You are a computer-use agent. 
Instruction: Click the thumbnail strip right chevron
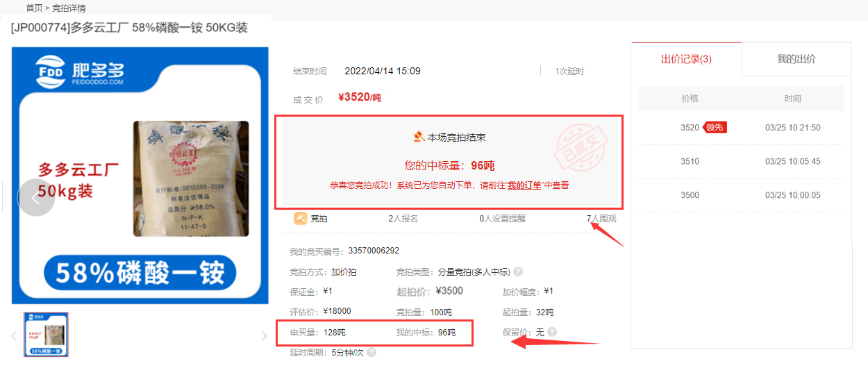tap(263, 336)
